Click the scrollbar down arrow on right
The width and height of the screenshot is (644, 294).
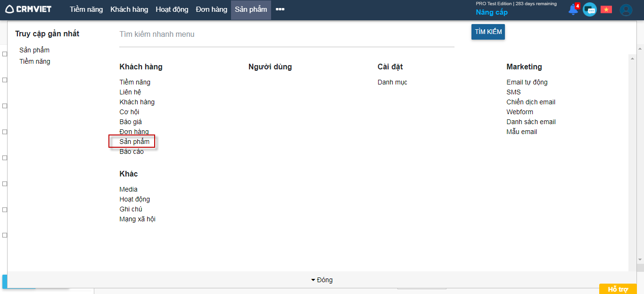click(x=640, y=260)
